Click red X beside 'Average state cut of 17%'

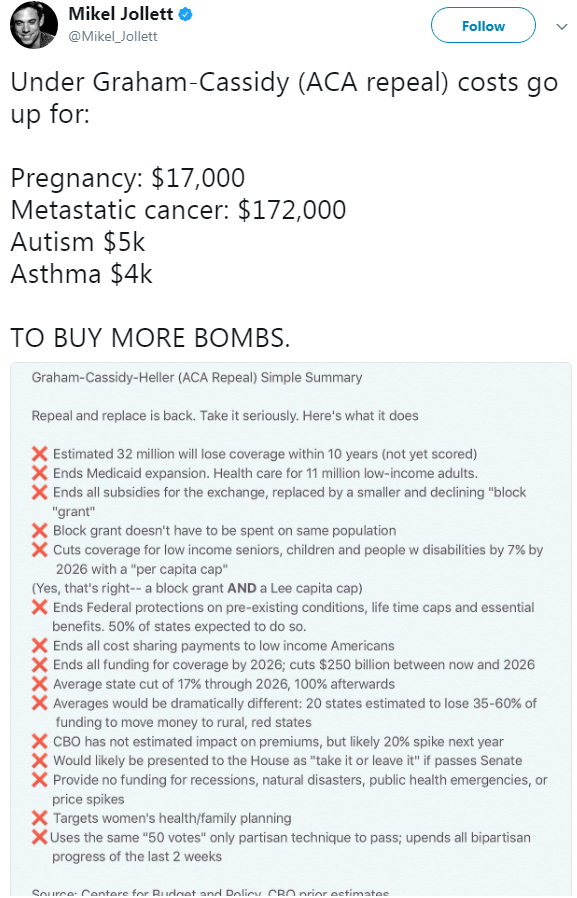[x=39, y=684]
